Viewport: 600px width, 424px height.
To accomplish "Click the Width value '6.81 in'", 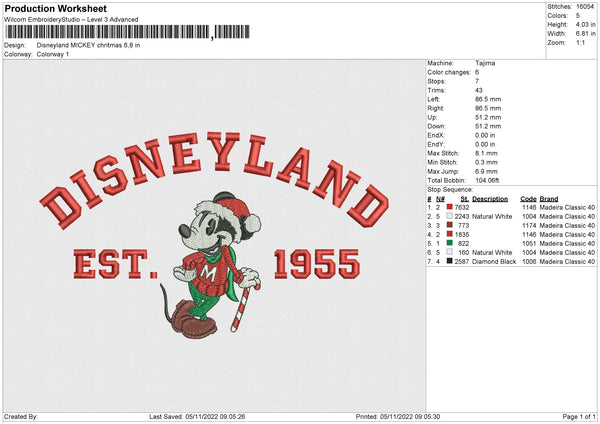I will [585, 34].
